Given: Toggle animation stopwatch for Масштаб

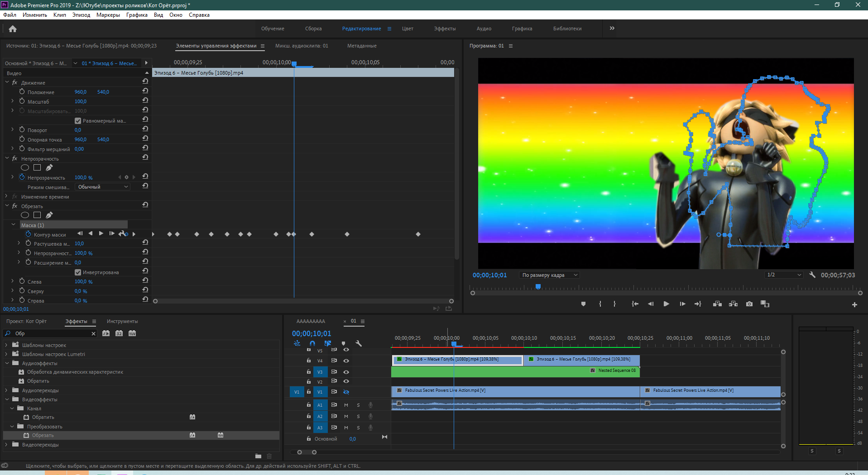Looking at the screenshot, I should [22, 101].
